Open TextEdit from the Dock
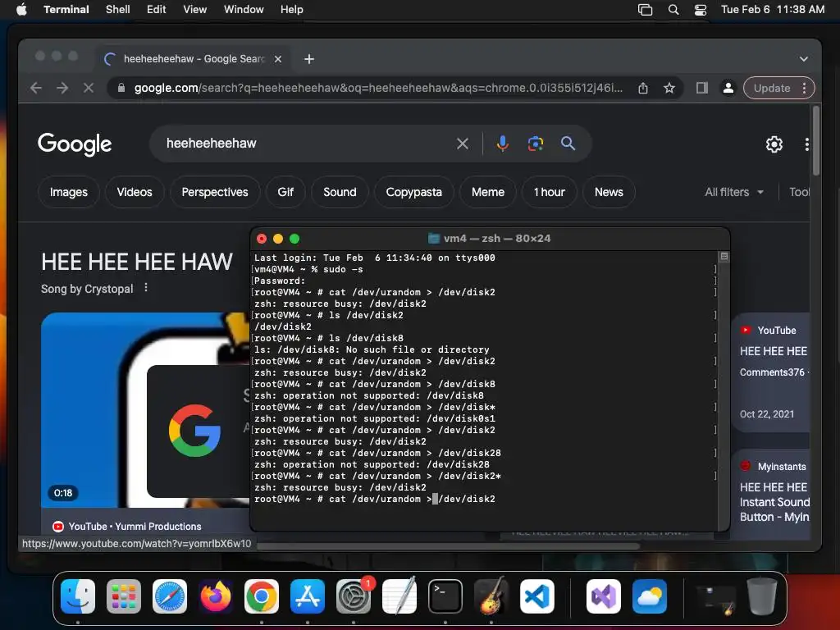The image size is (840, 630). 399,596
